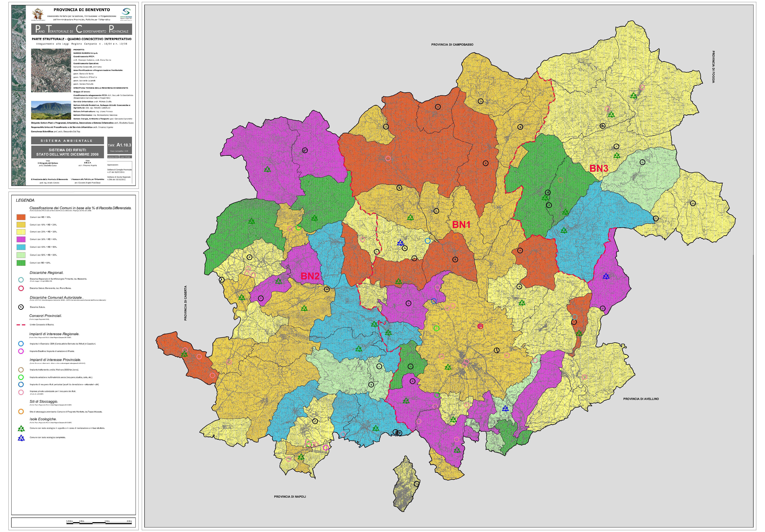The image size is (765, 532).
Task: Click the light yellow swatch for 20% to 30% RD
Action: pos(21,232)
